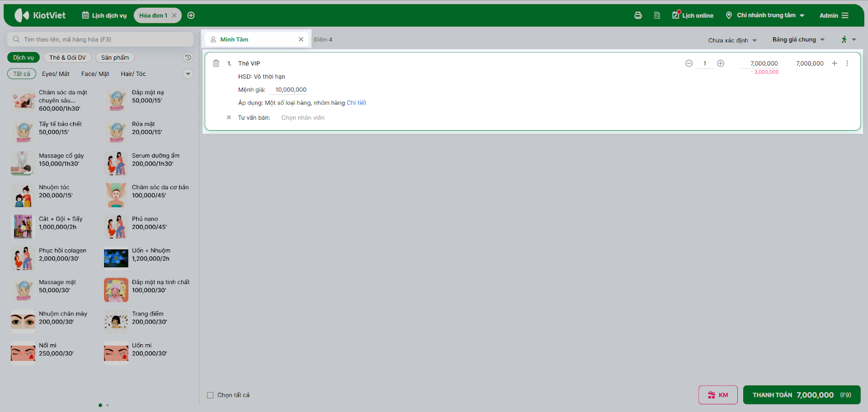The height and width of the screenshot is (412, 868).
Task: Add Đắp mặt nạ tinh chất service
Action: [146, 290]
